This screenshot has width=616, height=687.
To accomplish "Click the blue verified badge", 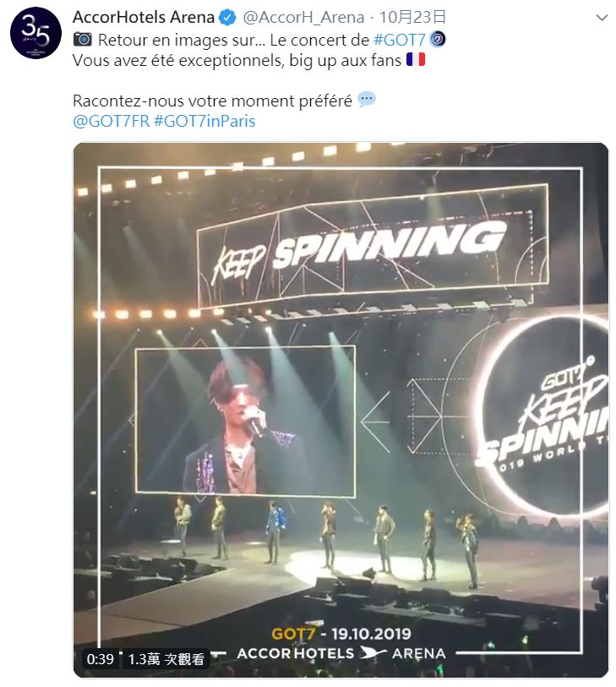I will [x=227, y=17].
